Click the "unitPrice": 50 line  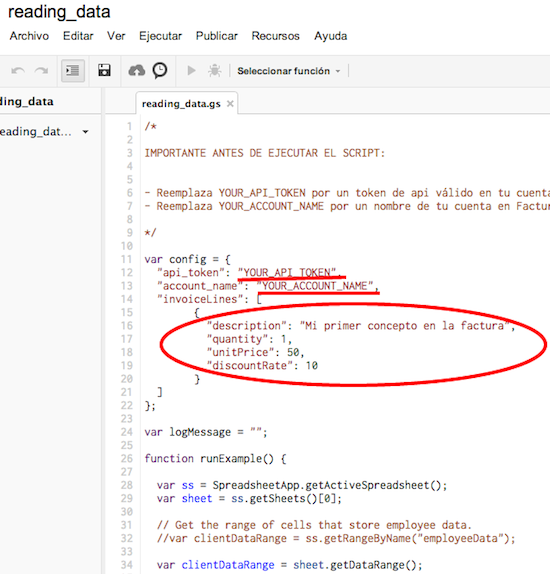click(255, 353)
